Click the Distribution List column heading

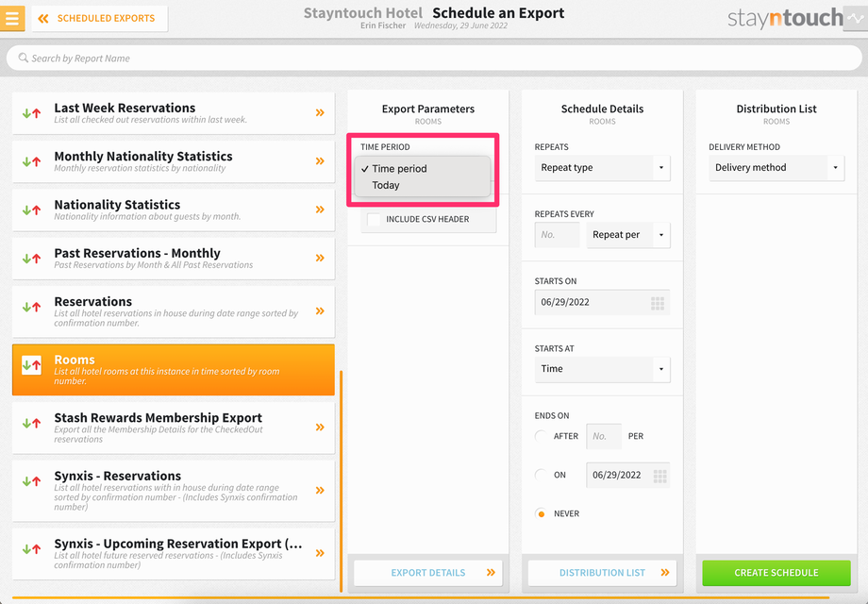776,109
